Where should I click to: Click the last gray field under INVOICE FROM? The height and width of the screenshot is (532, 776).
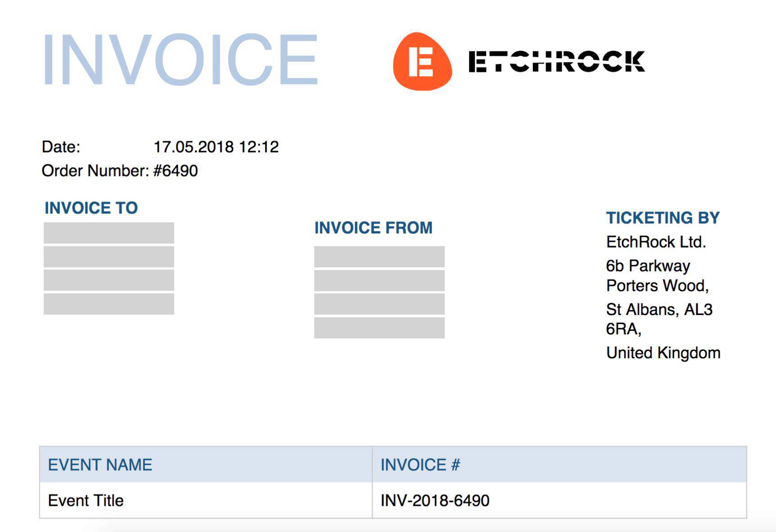coord(379,328)
